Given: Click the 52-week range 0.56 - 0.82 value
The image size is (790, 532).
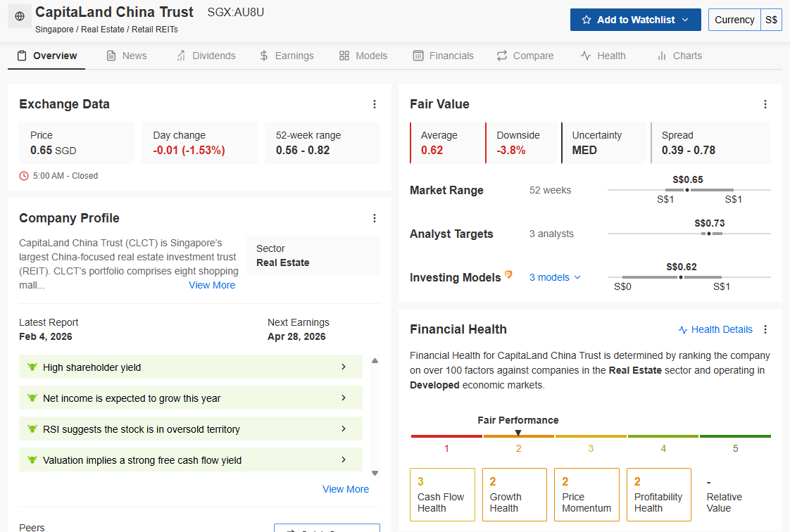Looking at the screenshot, I should (302, 151).
